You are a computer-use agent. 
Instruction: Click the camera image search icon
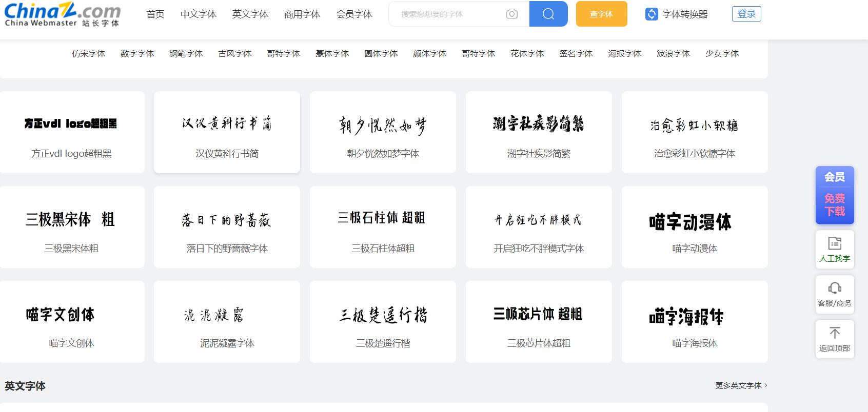[511, 14]
